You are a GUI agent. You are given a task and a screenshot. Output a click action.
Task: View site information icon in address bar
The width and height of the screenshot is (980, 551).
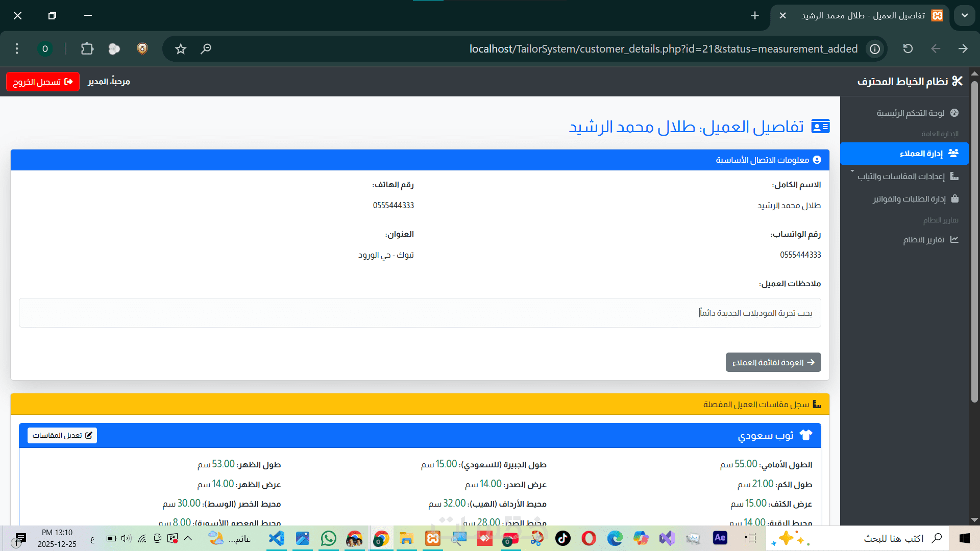[875, 49]
